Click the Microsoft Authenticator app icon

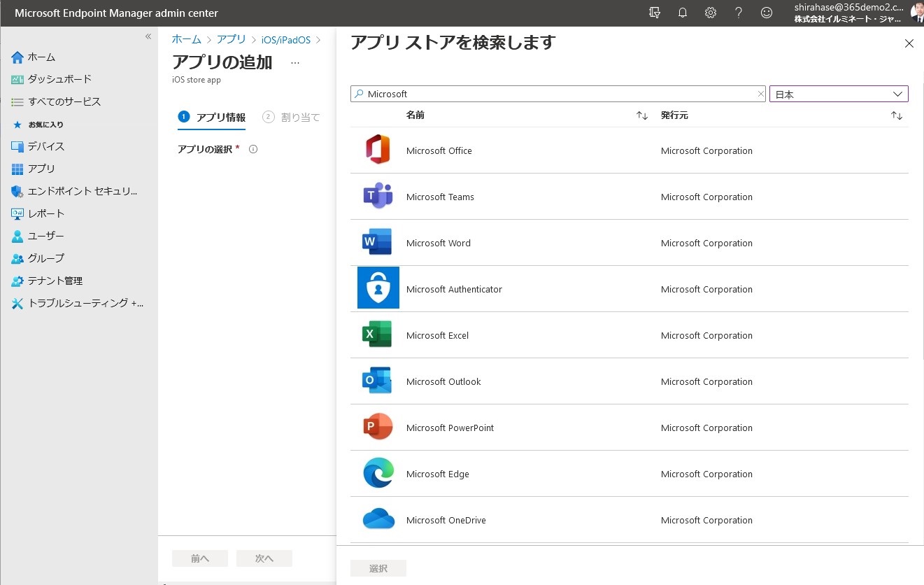tap(378, 288)
